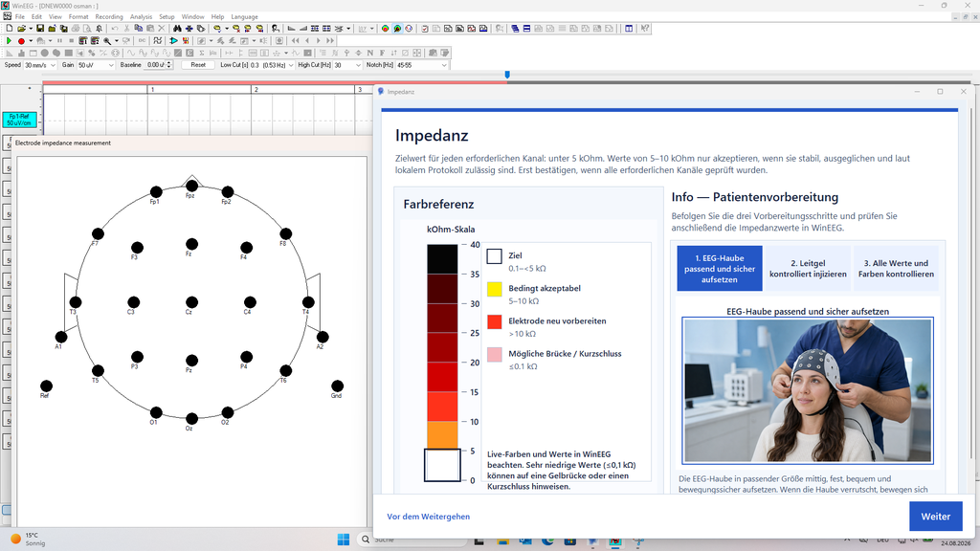The image size is (980, 551).
Task: Click the Sigma icon in third toolbar row
Action: pos(201,54)
